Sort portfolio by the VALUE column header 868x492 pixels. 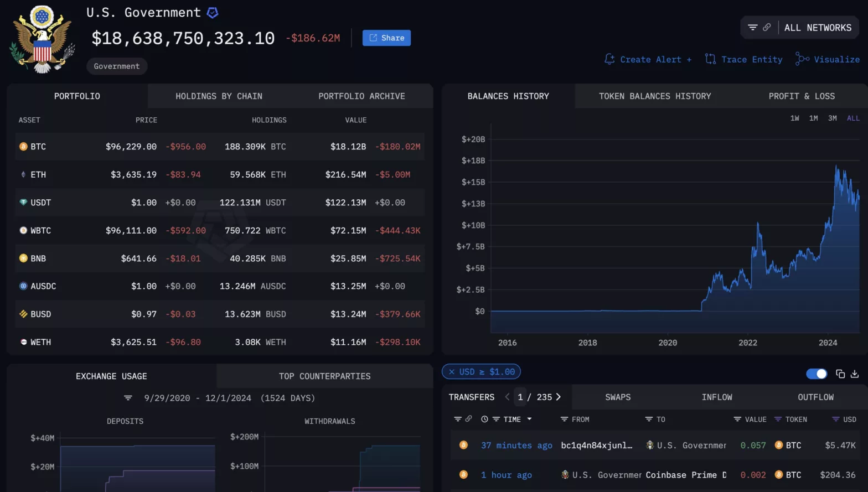355,120
